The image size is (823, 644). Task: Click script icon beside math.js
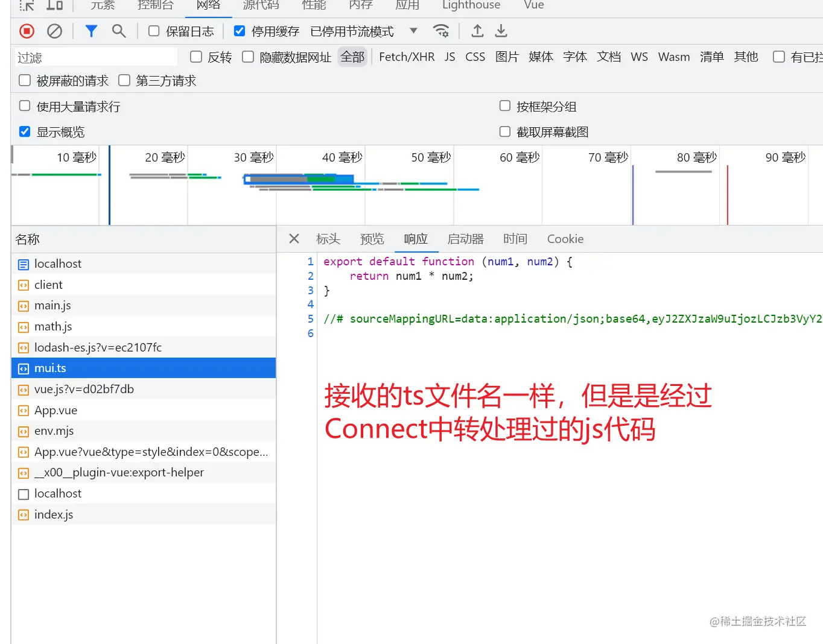click(24, 327)
